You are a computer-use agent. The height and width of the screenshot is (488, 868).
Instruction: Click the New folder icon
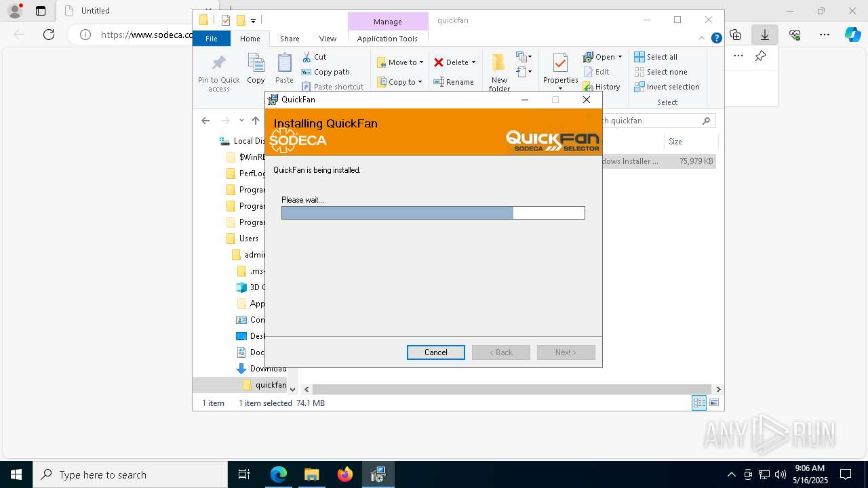tap(498, 64)
